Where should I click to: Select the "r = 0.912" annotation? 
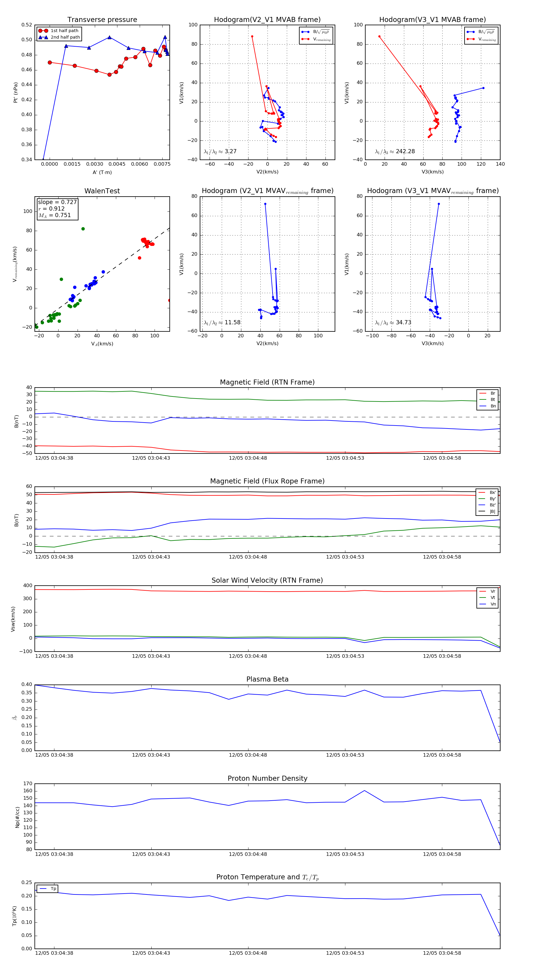point(51,209)
